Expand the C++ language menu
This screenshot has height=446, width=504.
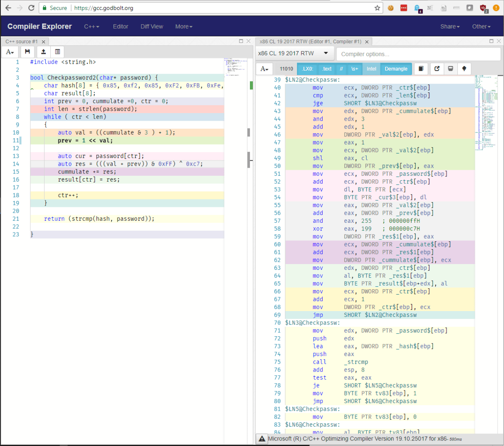(x=92, y=26)
